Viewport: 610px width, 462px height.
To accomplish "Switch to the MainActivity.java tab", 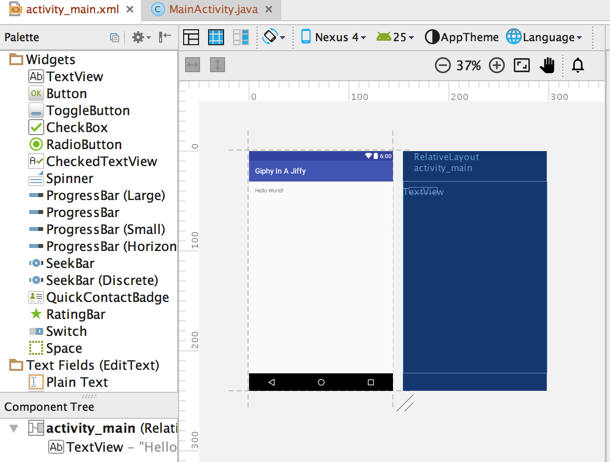I will pyautogui.click(x=213, y=9).
